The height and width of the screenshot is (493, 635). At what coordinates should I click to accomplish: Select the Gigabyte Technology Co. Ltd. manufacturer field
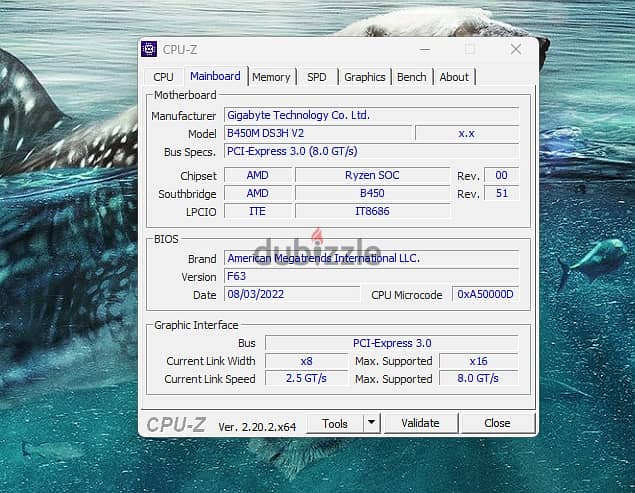point(371,115)
